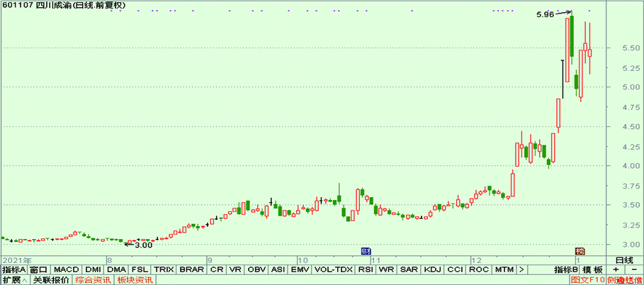Select the SAR indicator tab
The image size is (644, 285).
pos(409,270)
